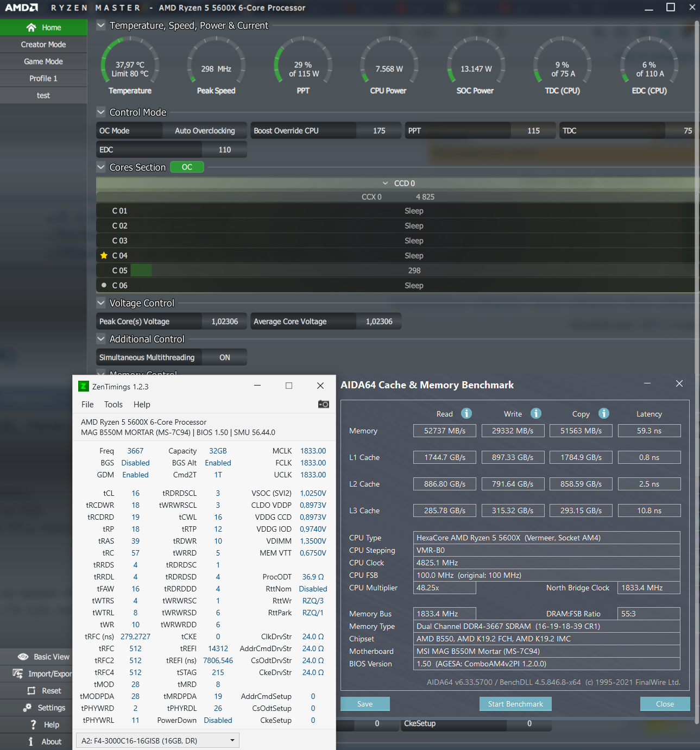The image size is (700, 750).
Task: Click the Start Benchmark button
Action: [515, 704]
